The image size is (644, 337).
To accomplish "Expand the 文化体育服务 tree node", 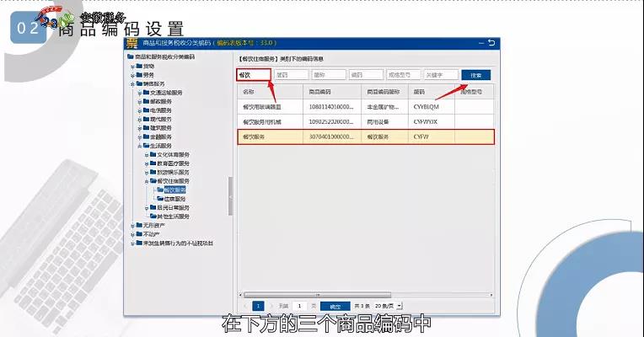I will (147, 155).
